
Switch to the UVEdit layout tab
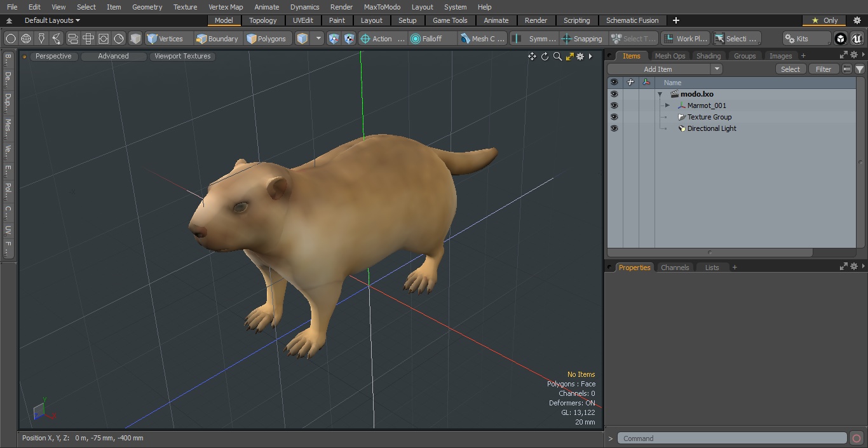(303, 20)
